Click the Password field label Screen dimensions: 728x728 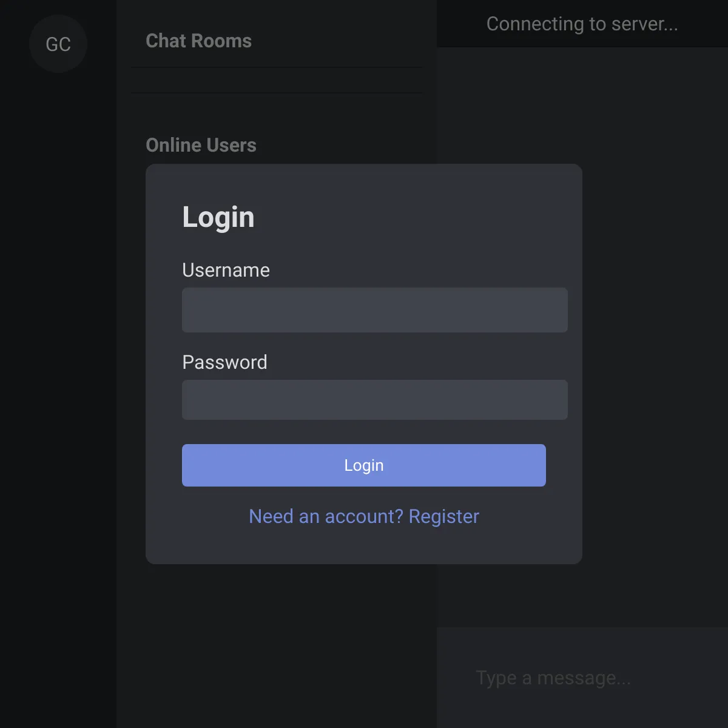[x=224, y=362]
